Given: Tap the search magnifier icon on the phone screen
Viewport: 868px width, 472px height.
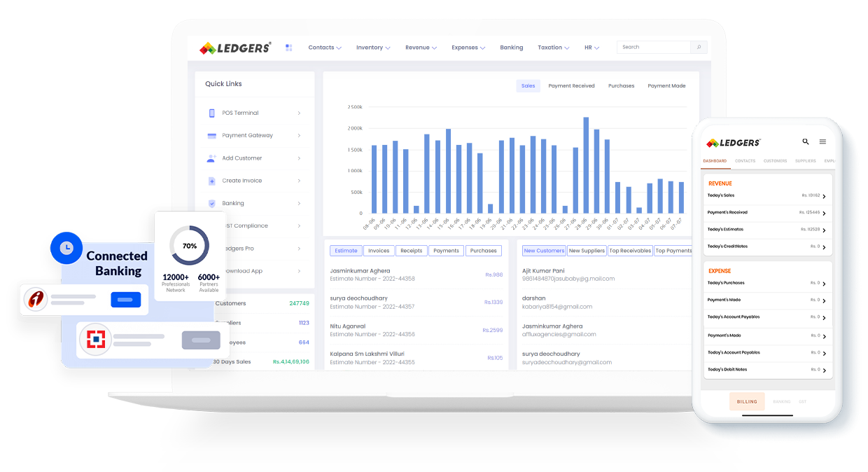Looking at the screenshot, I should tap(805, 141).
